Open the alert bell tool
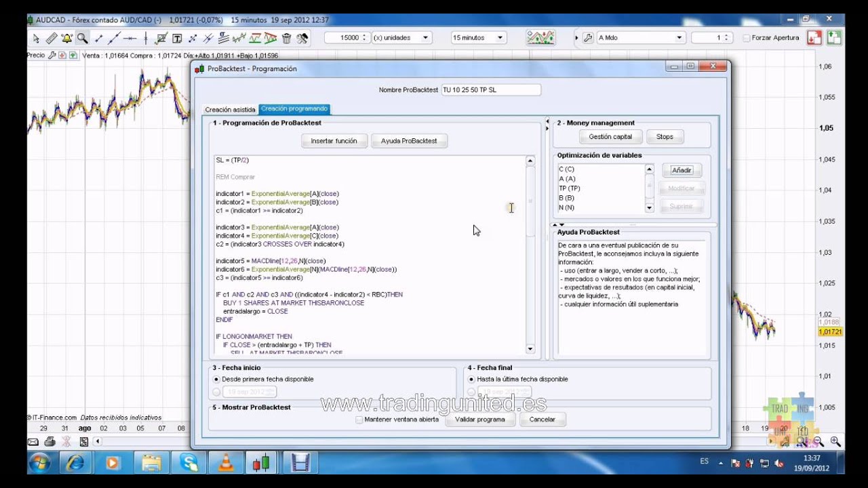This screenshot has width=868, height=488. (x=66, y=38)
